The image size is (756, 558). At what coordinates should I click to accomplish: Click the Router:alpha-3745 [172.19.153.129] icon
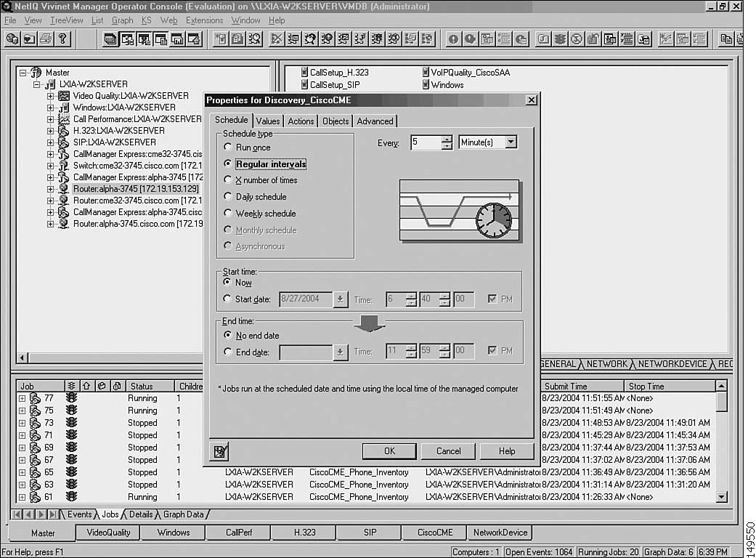click(64, 189)
